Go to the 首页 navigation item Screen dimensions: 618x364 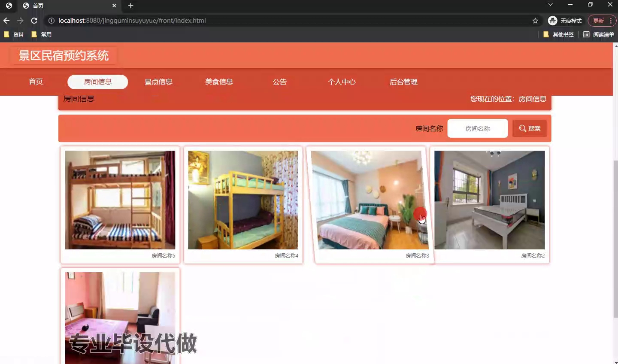coord(36,82)
